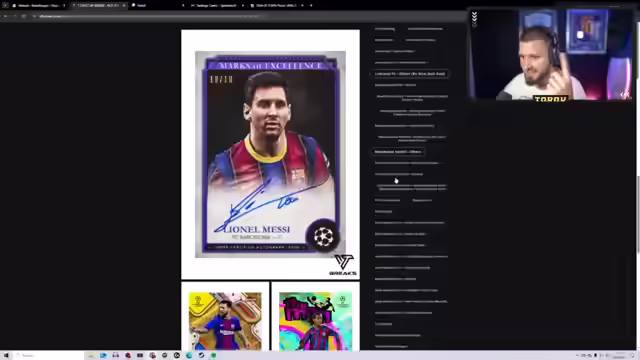Reload the current browser page
The image size is (640, 360).
[x=24, y=16]
